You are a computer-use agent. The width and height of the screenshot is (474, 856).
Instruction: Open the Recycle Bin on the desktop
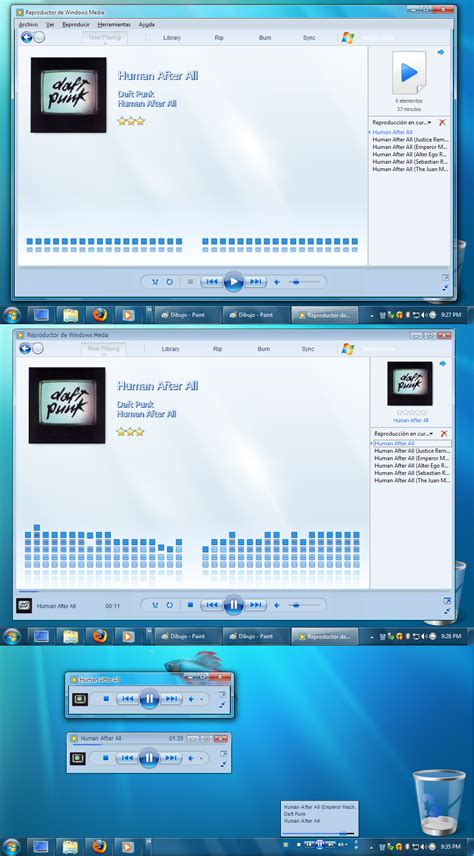[439, 801]
